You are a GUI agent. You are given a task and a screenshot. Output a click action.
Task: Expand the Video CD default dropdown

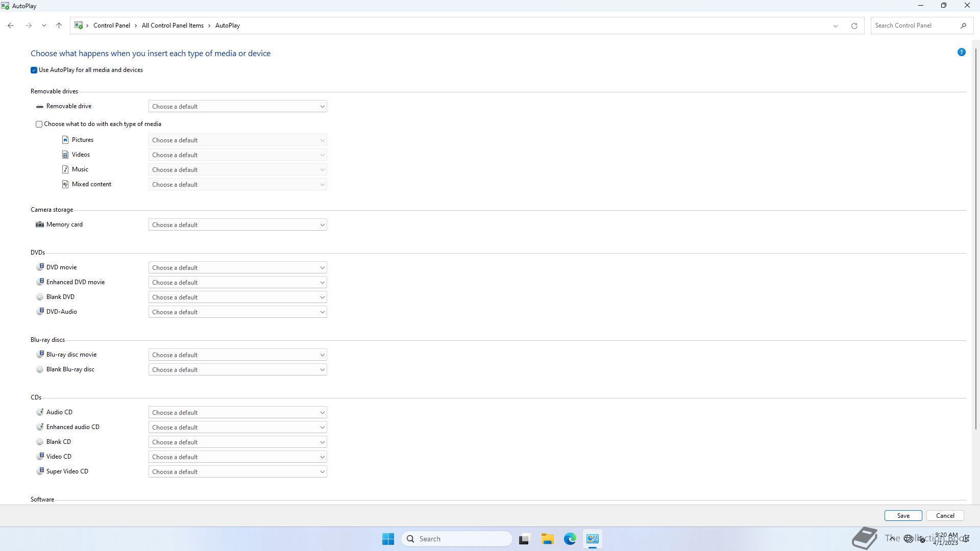[237, 457]
